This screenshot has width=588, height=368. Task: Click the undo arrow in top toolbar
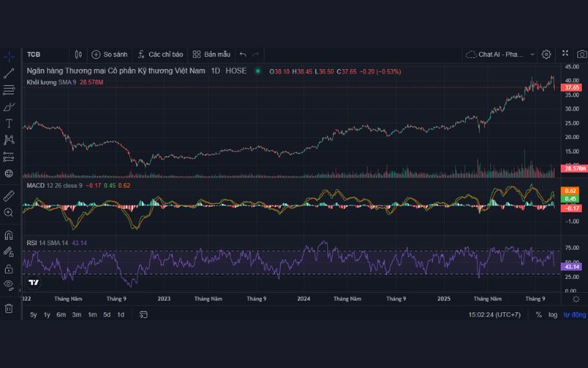(x=243, y=54)
